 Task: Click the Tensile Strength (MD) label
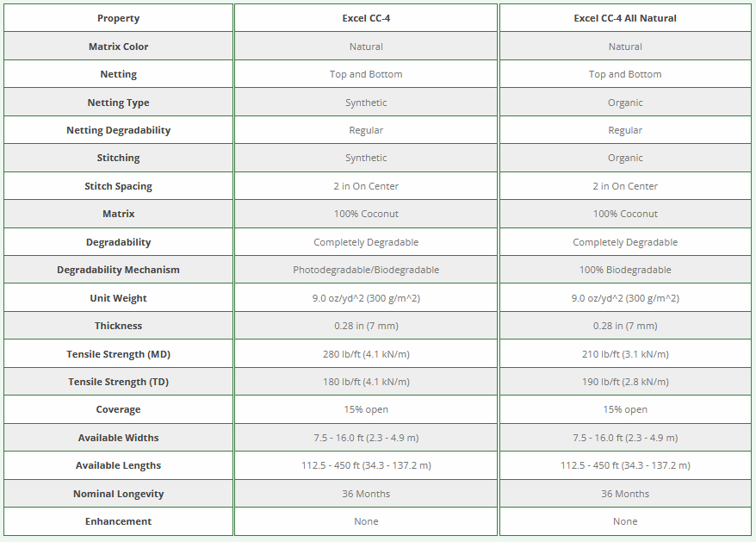pyautogui.click(x=118, y=354)
